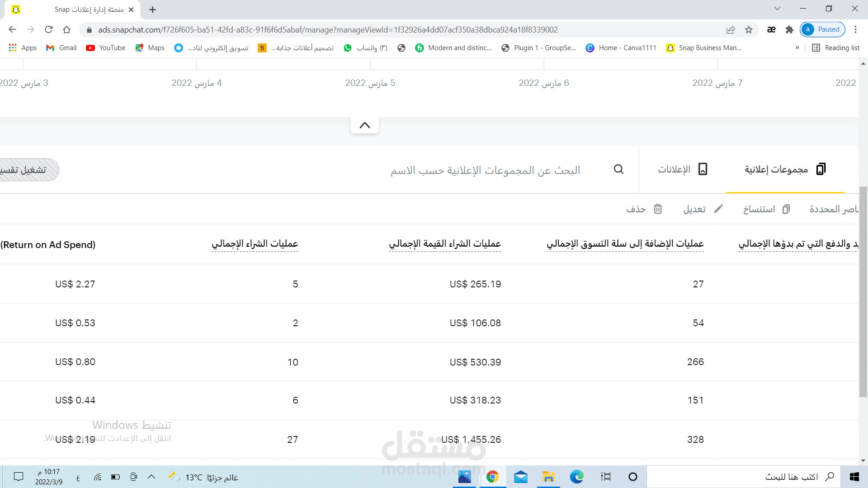Click the browser back arrow

point(12,29)
